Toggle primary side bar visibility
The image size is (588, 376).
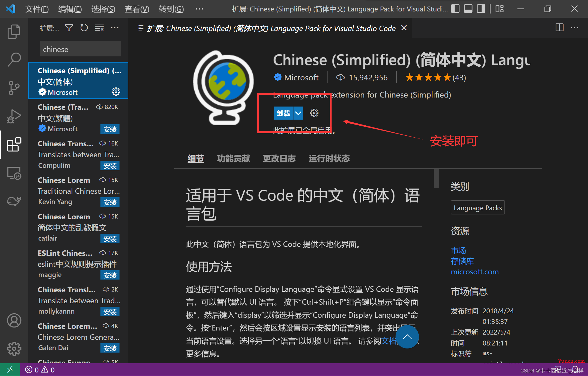point(455,9)
